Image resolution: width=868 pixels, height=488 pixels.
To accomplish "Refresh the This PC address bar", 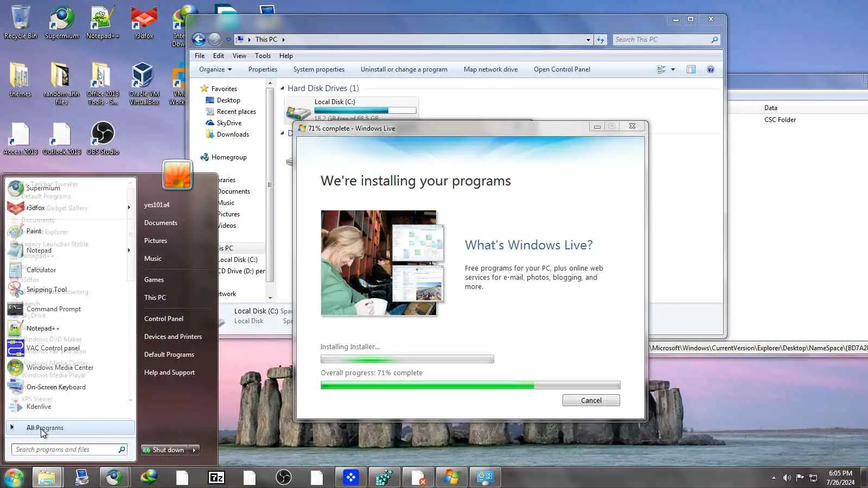I will [x=601, y=40].
